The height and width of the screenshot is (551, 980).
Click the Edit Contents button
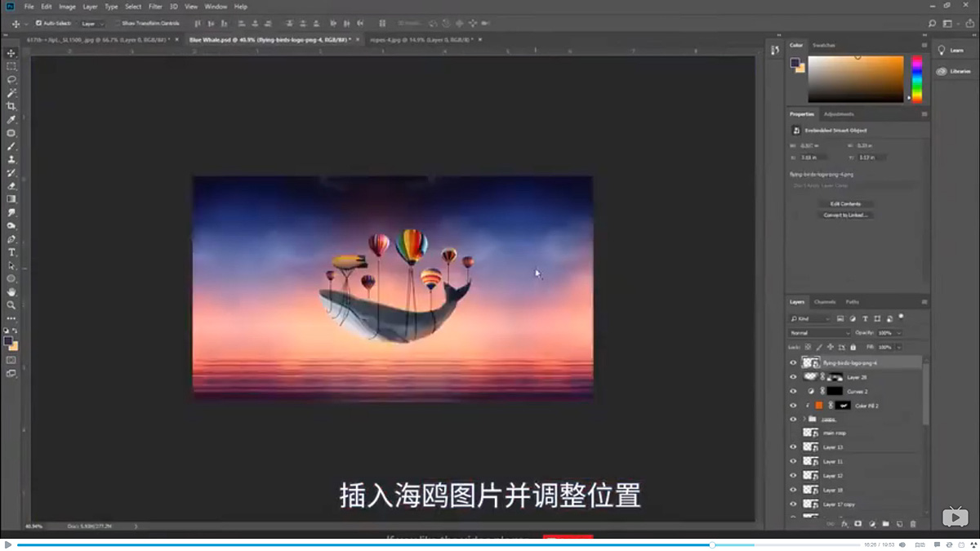846,204
